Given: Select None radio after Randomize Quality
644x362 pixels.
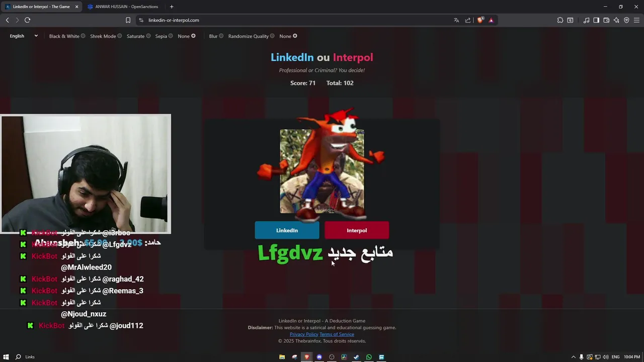Looking at the screenshot, I should pyautogui.click(x=295, y=36).
